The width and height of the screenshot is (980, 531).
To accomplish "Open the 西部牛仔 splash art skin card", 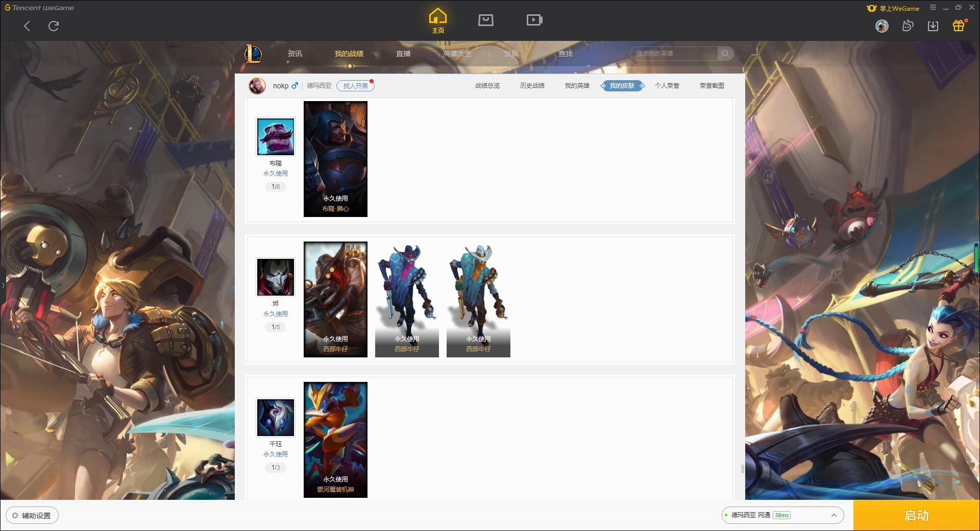I will (x=335, y=299).
